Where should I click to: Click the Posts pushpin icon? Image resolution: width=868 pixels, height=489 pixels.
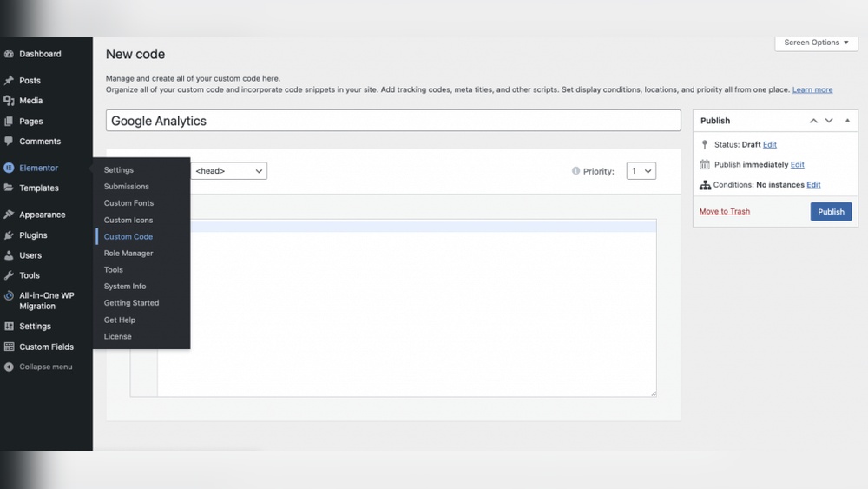pos(9,80)
